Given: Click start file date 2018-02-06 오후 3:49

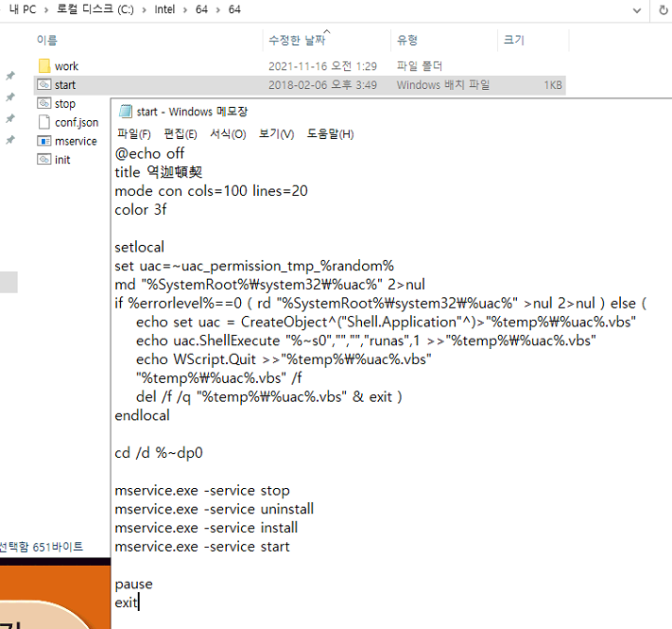Looking at the screenshot, I should [322, 85].
